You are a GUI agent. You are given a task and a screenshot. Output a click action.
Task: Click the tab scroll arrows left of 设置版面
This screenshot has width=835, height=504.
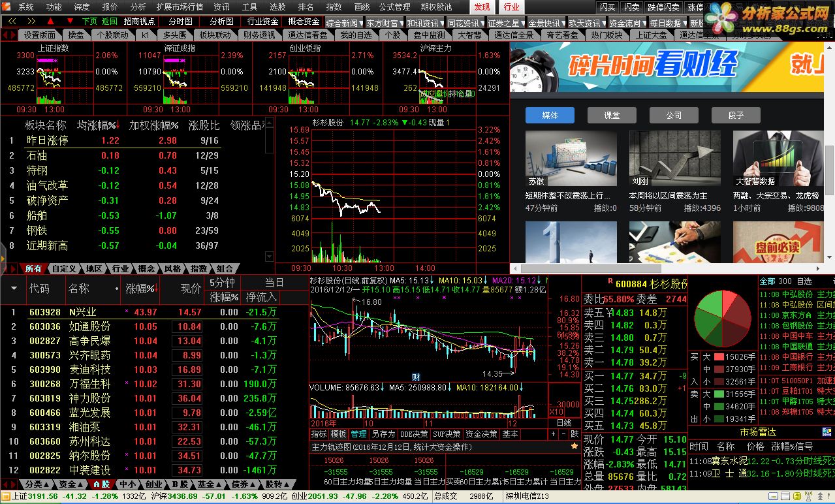click(10, 35)
